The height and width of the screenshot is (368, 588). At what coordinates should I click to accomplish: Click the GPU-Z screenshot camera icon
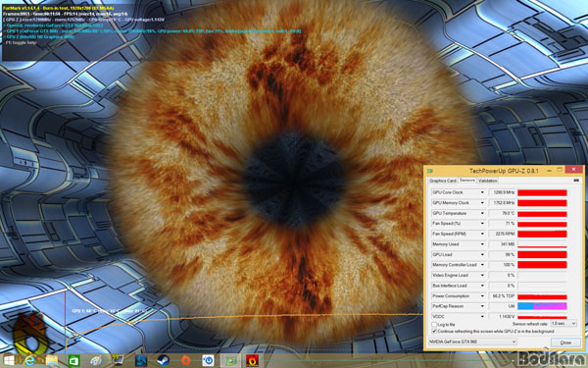(576, 181)
